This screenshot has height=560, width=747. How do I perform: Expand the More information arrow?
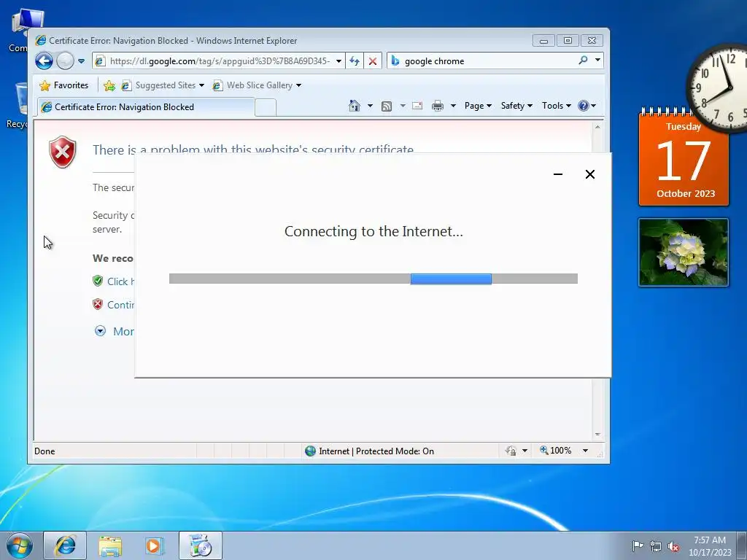[100, 331]
